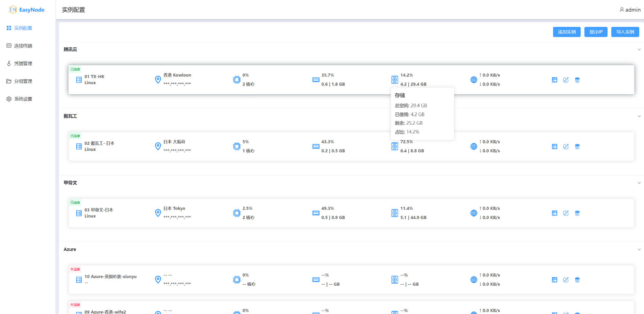Collapse the 腾讯云 group
The image size is (644, 314).
tap(639, 50)
